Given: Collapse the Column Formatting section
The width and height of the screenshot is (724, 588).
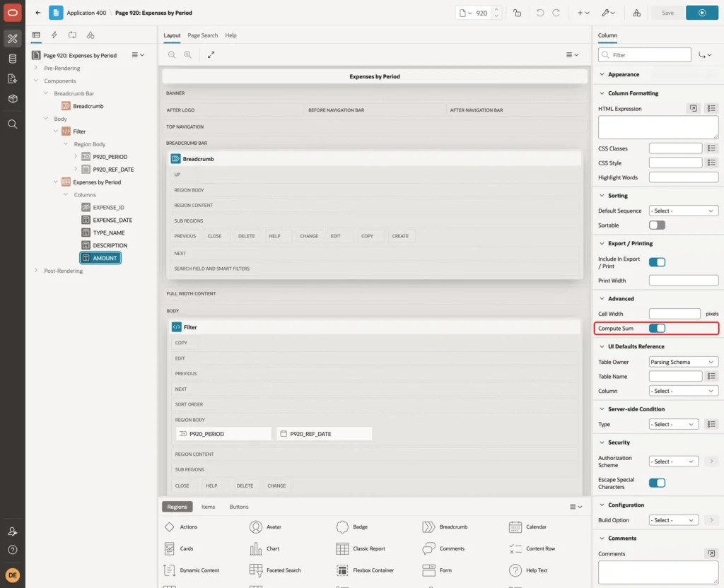Looking at the screenshot, I should click(602, 93).
